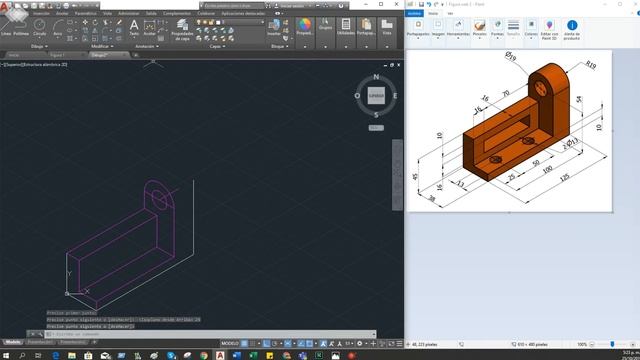The width and height of the screenshot is (640, 360).
Task: Click the AutoCAD application logo button
Action: [4, 6]
